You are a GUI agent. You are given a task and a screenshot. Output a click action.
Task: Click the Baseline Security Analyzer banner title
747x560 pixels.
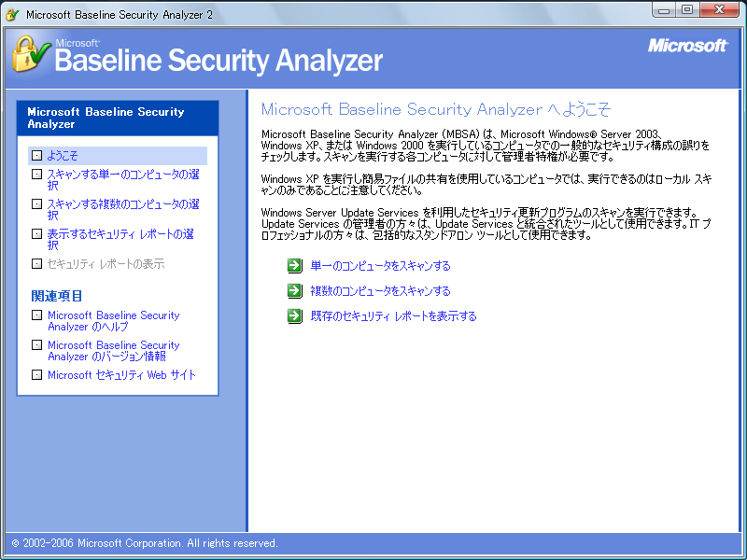[218, 61]
